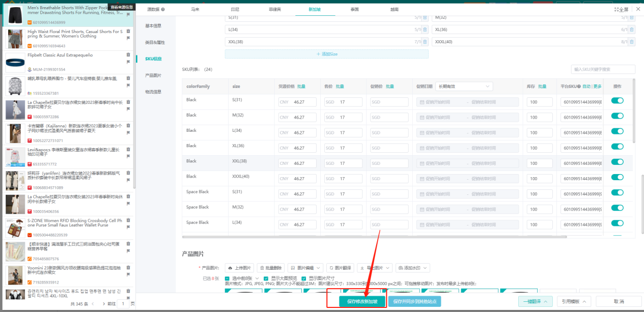This screenshot has height=312, width=644.
Task: Remove the M(32) size option
Action: tap(631, 17)
